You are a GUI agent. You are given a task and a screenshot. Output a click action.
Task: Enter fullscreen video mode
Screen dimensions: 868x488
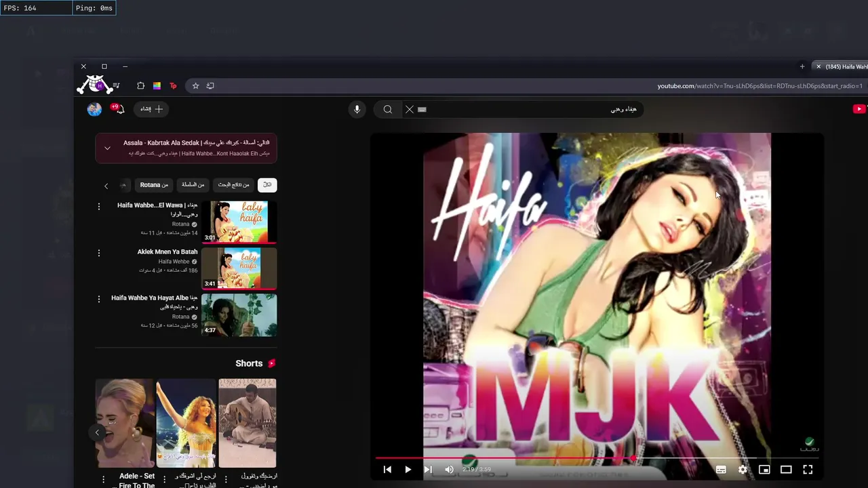coord(808,469)
